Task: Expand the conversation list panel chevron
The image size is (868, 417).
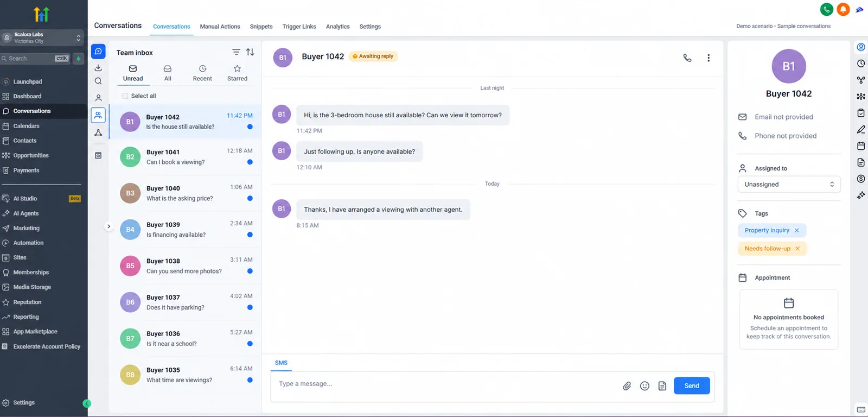Action: [108, 226]
